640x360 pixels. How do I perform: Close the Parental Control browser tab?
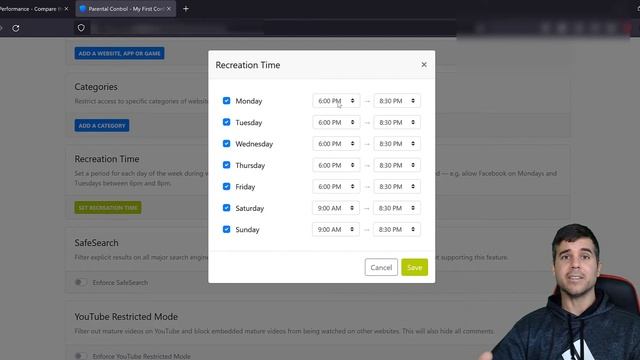pos(169,9)
